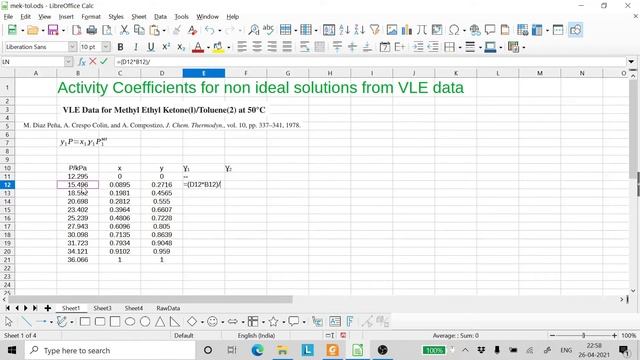Click the formula input line

pyautogui.click(x=370, y=62)
